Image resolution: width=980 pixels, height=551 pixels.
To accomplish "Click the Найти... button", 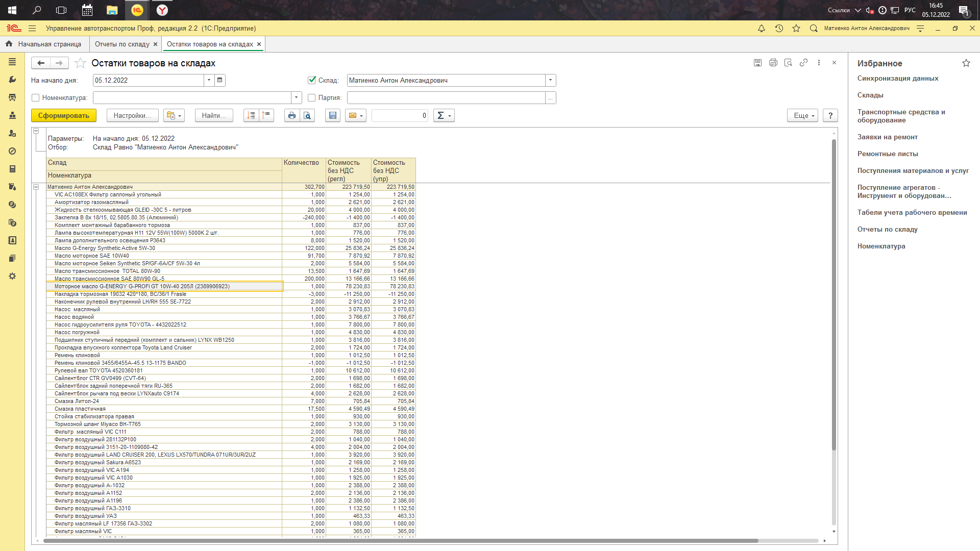I will pyautogui.click(x=214, y=115).
